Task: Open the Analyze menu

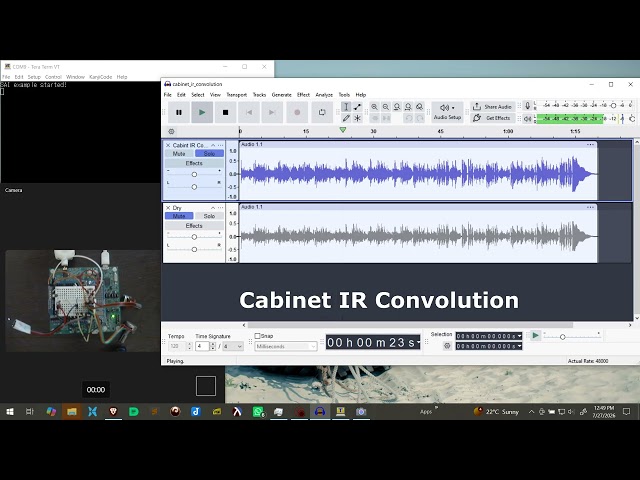Action: 324,95
